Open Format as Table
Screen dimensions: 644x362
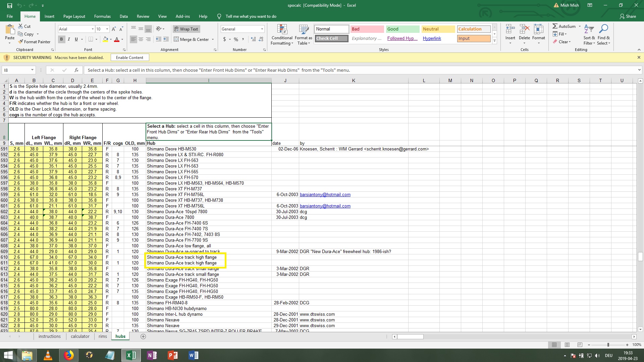click(304, 35)
